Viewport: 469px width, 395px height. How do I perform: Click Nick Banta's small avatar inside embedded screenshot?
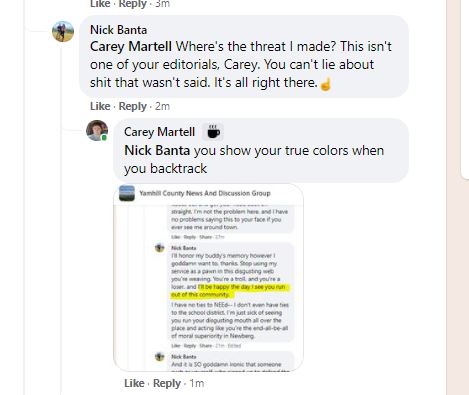(160, 248)
